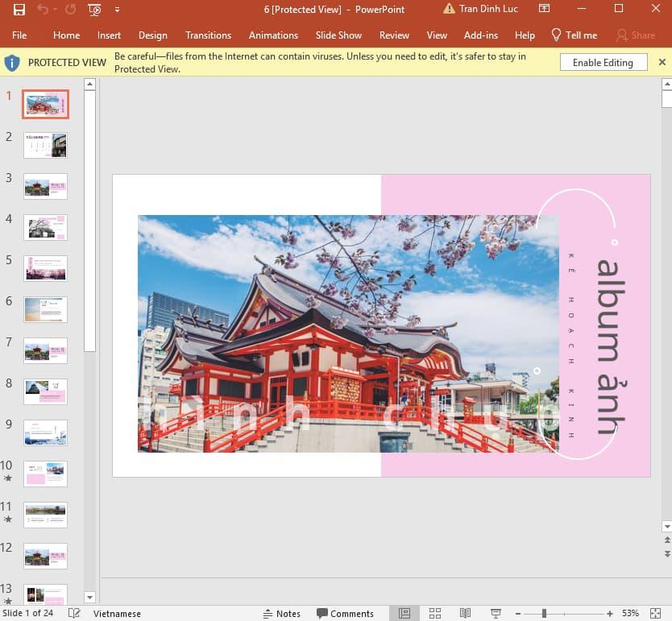Save the presentation from the Quick Access Toolbar
Image resolution: width=672 pixels, height=621 pixels.
(x=19, y=9)
